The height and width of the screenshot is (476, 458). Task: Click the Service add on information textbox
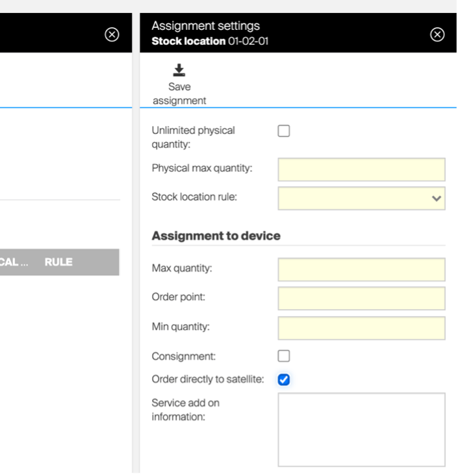click(361, 429)
